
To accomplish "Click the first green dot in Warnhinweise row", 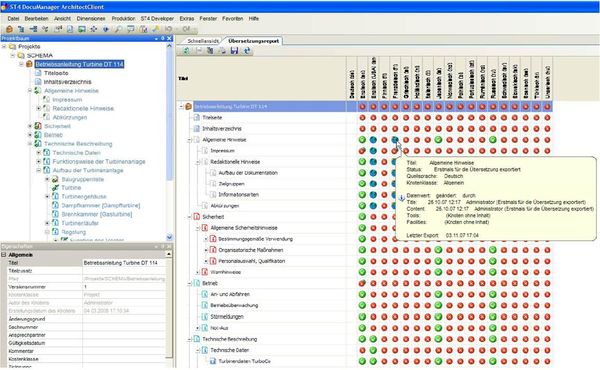I will [362, 272].
